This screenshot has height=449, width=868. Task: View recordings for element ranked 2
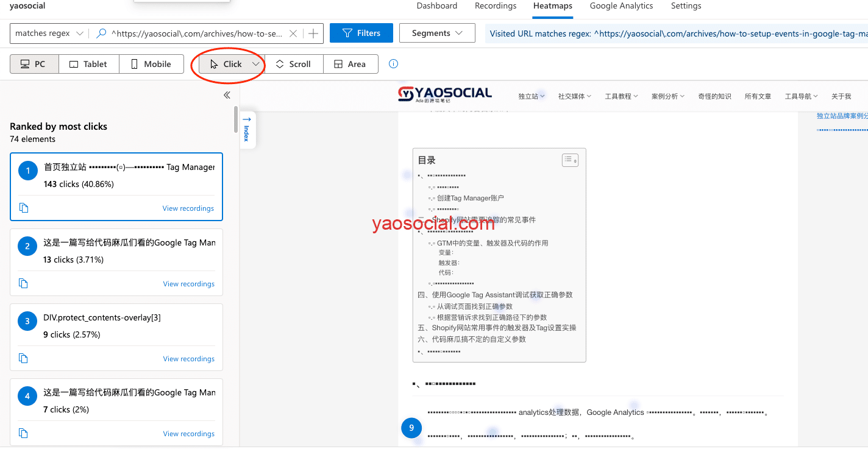tap(188, 283)
